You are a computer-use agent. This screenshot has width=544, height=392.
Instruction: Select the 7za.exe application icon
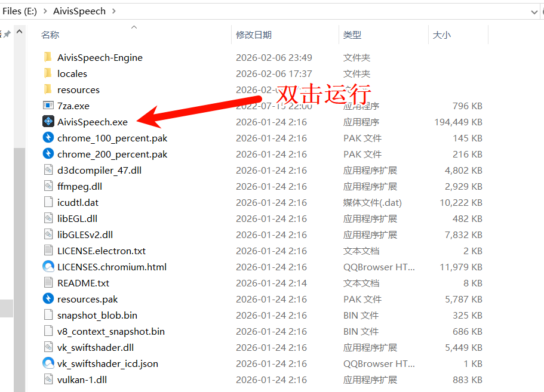click(x=48, y=106)
